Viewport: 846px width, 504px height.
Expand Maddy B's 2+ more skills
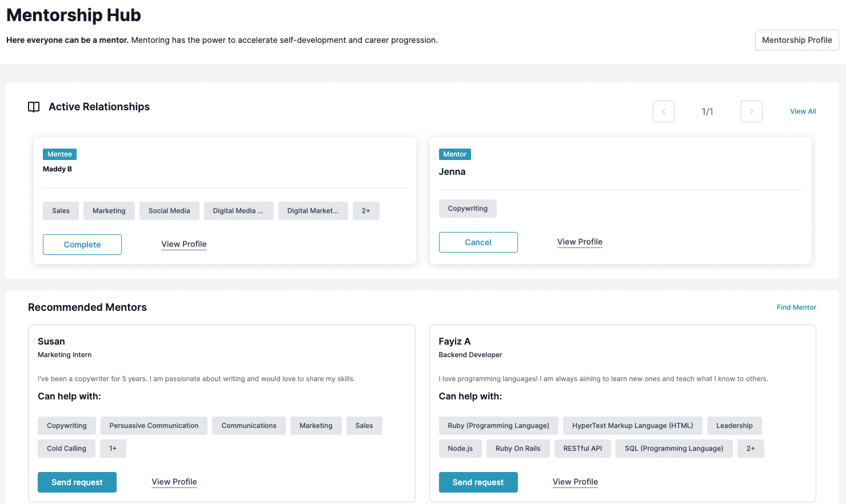(x=366, y=211)
